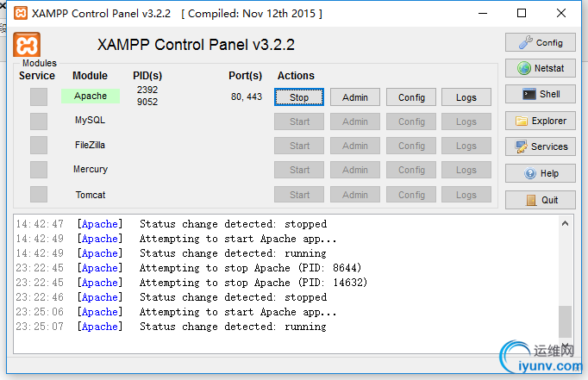Start the Mercury module
Screen dimensions: 588x380
pyautogui.click(x=299, y=170)
